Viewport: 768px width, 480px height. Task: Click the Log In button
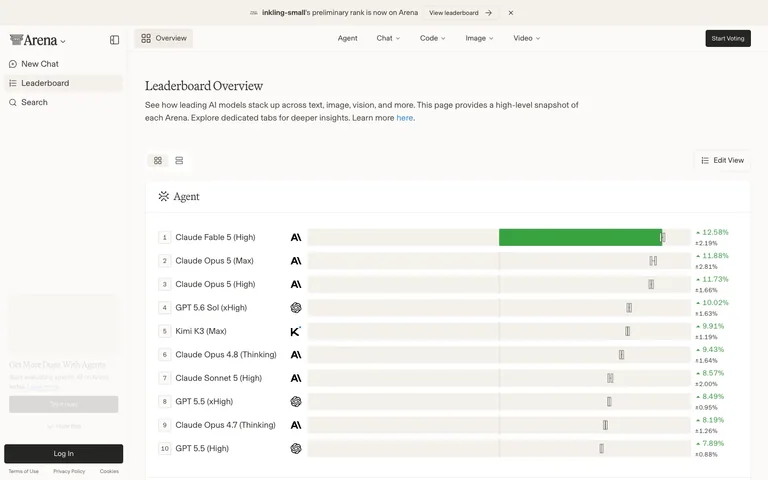pos(64,454)
